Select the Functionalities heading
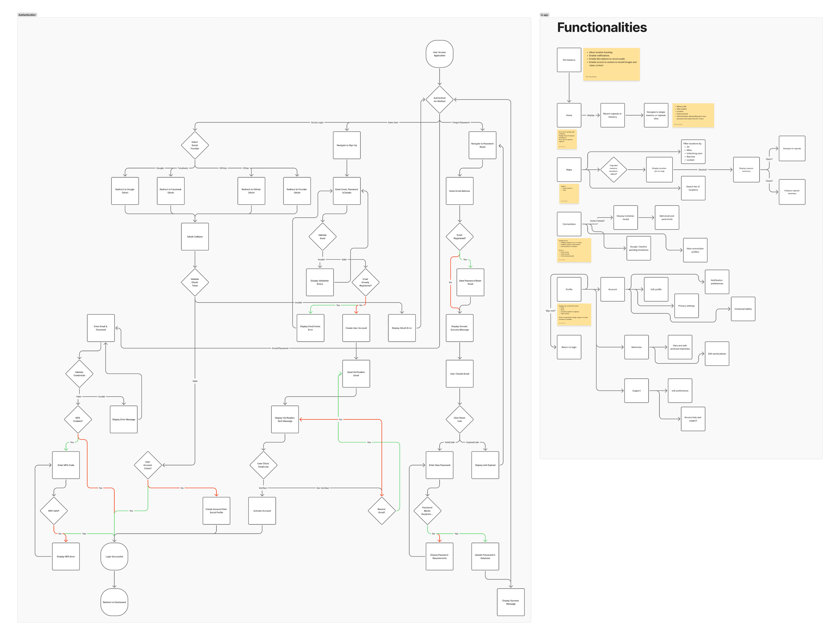The width and height of the screenshot is (840, 640). coord(602,27)
